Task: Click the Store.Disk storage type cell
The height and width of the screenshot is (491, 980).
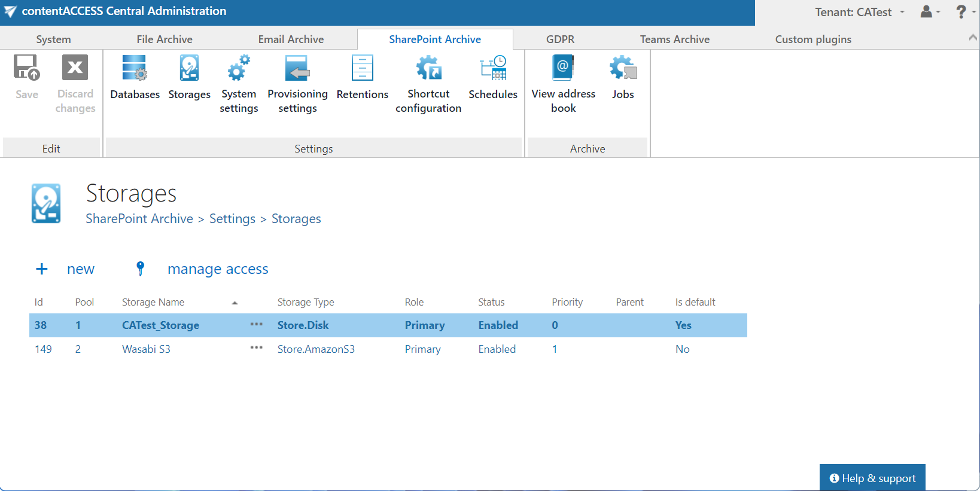Action: pyautogui.click(x=303, y=325)
